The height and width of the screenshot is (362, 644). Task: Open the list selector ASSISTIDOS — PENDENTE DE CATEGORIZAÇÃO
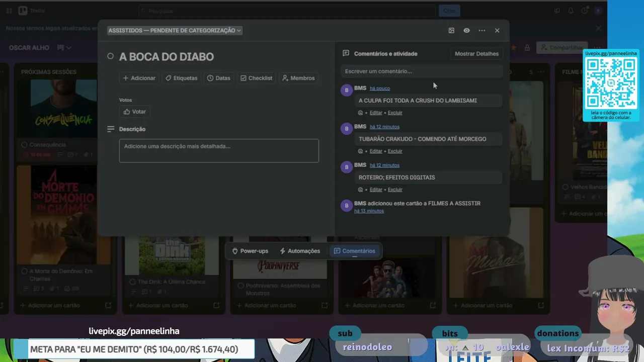175,31
